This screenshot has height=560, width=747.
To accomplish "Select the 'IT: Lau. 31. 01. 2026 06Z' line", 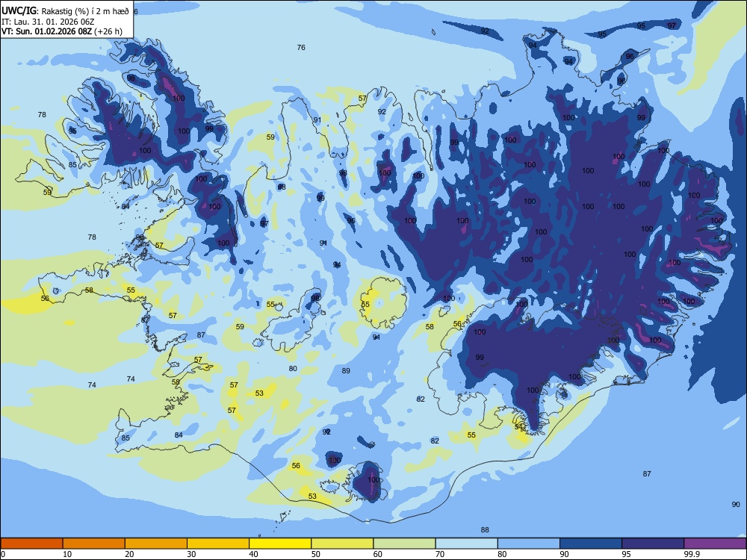I will (x=48, y=22).
